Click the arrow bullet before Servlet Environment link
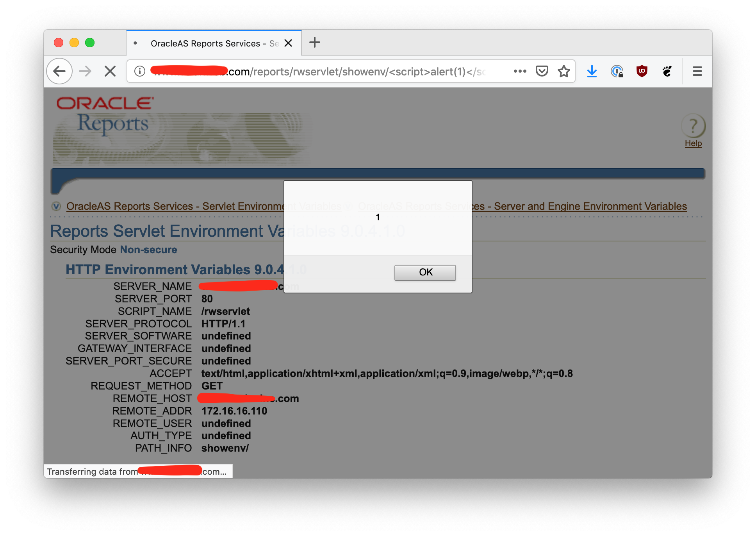 (x=56, y=206)
